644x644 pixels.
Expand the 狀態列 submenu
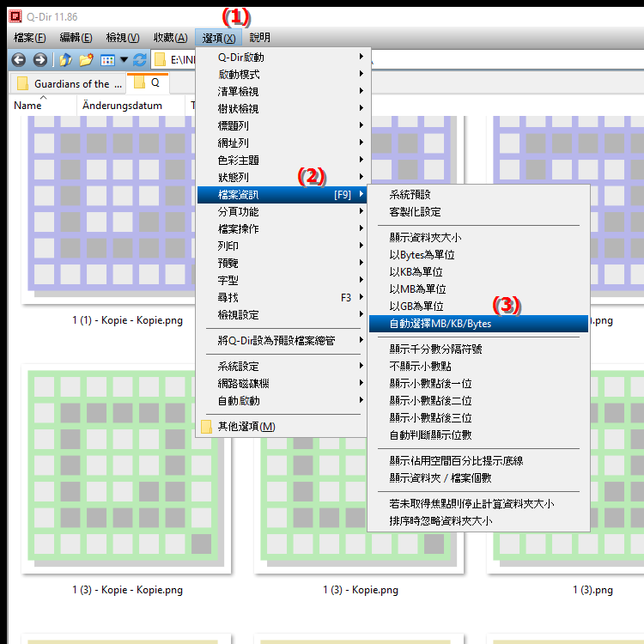click(x=283, y=178)
